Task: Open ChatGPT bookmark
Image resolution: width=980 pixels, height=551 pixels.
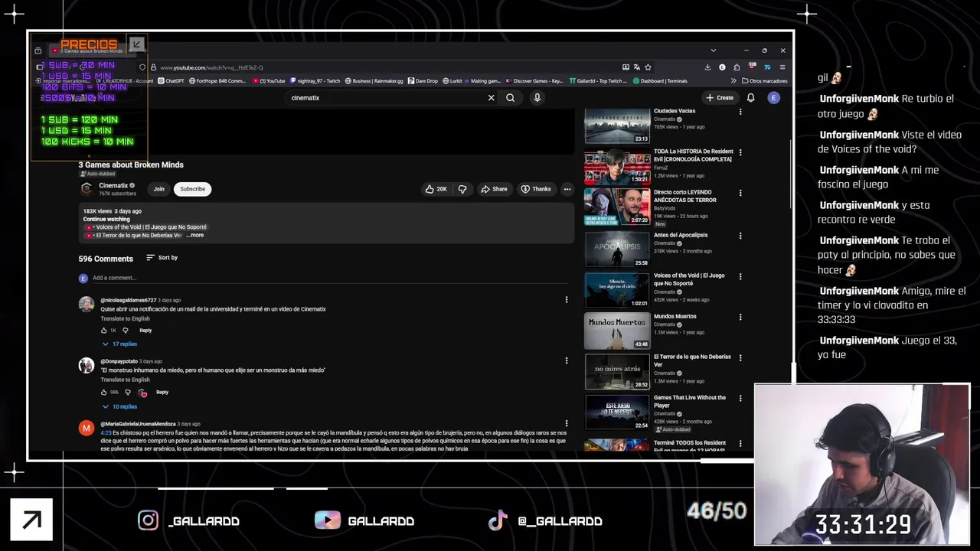Action: [x=171, y=81]
